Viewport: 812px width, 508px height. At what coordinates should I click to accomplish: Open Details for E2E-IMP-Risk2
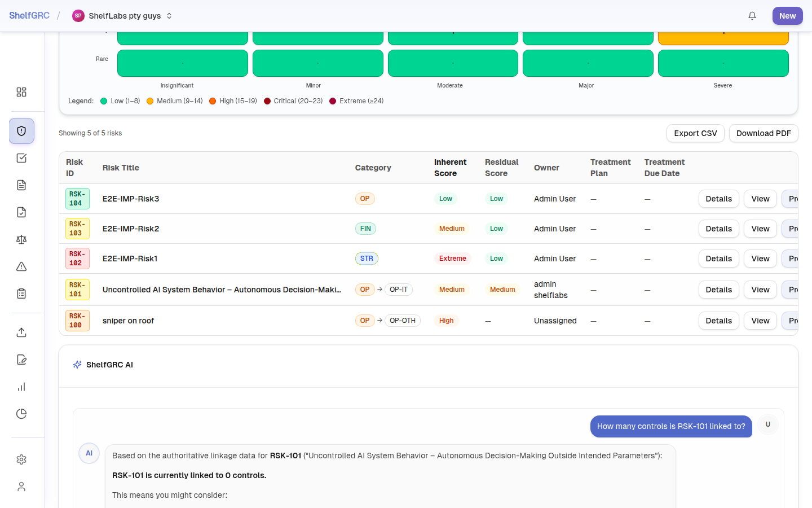pyautogui.click(x=719, y=229)
